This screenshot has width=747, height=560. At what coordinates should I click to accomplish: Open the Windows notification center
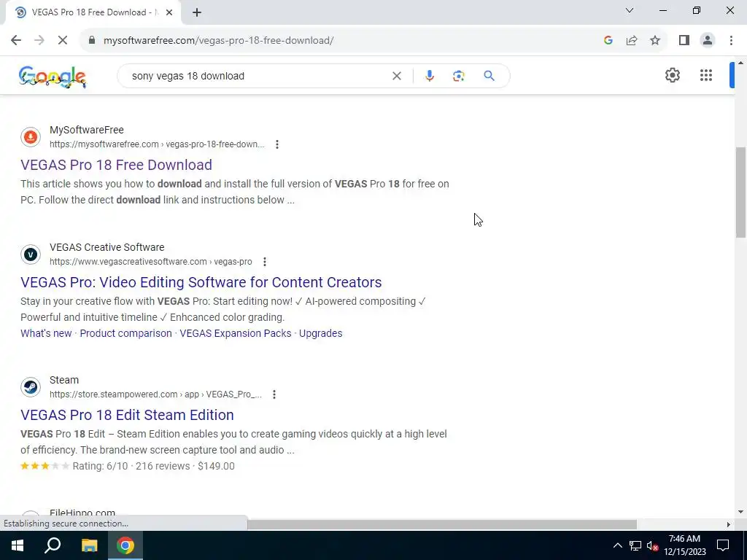coord(723,545)
